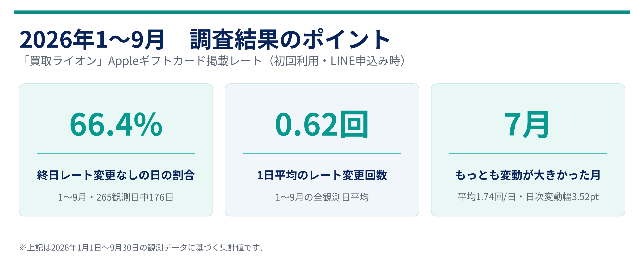Click the 0.62回 statistic figure

[x=322, y=125]
